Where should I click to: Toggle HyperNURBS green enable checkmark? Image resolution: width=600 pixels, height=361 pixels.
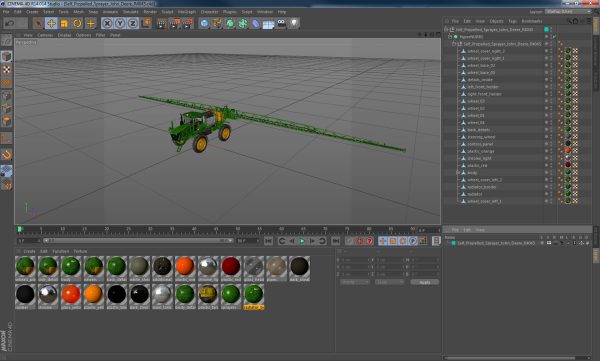(554, 37)
